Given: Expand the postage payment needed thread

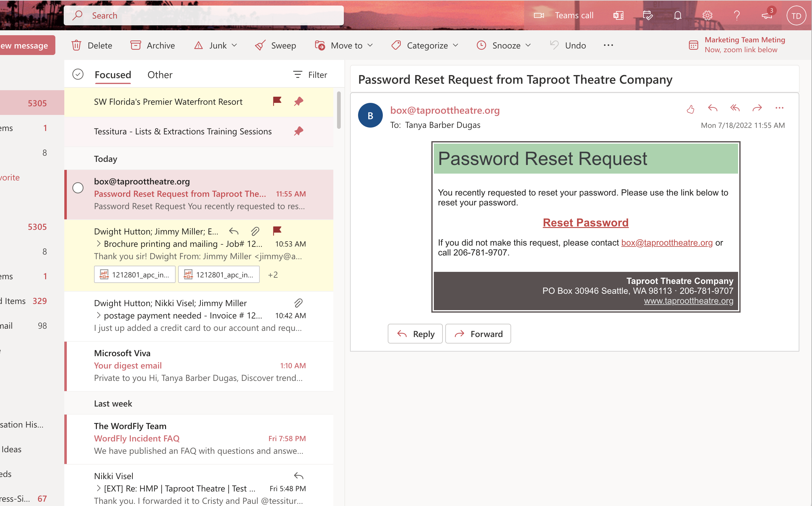Looking at the screenshot, I should pos(98,315).
